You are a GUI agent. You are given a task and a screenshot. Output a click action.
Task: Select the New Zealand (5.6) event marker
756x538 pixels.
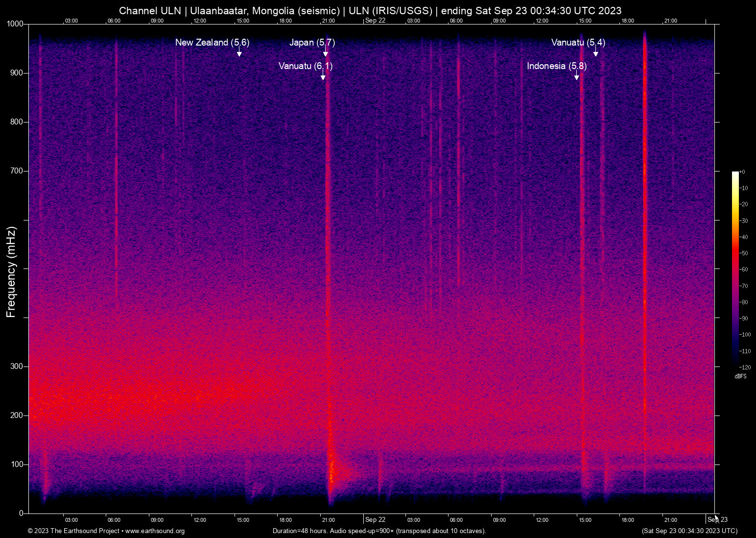point(212,43)
